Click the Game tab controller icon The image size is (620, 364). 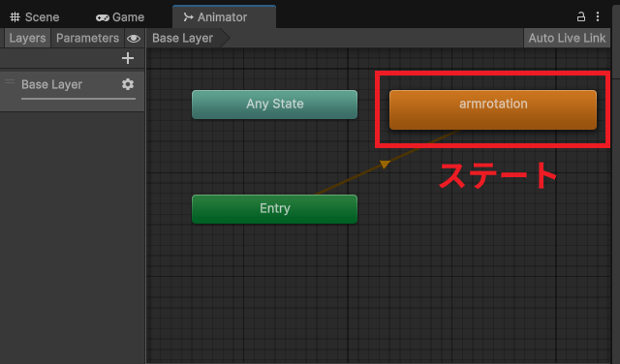103,17
